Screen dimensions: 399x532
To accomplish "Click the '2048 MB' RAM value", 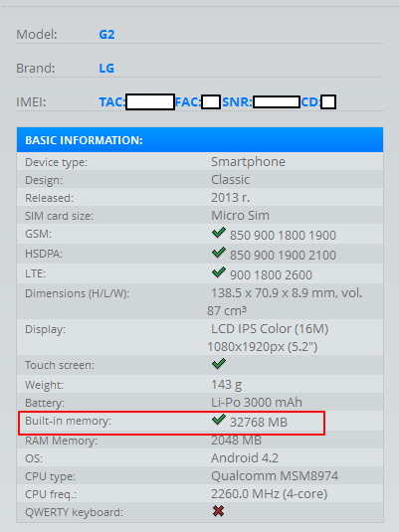I will (x=237, y=441).
